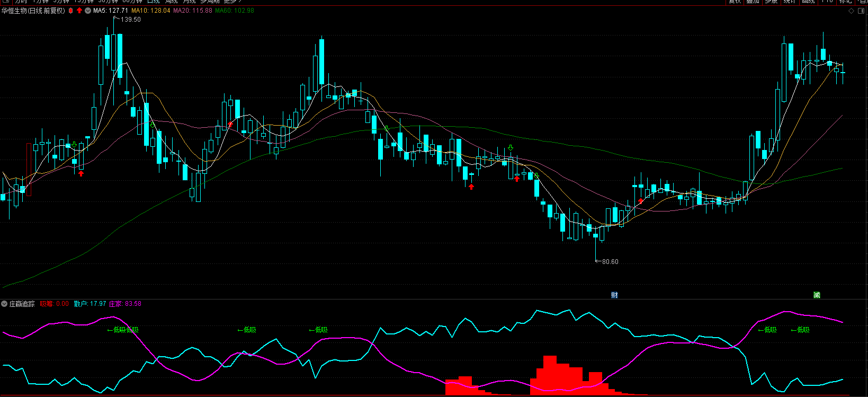Click the 散户: 17.97 value
Screen dimensions: 868x397
[x=90, y=304]
